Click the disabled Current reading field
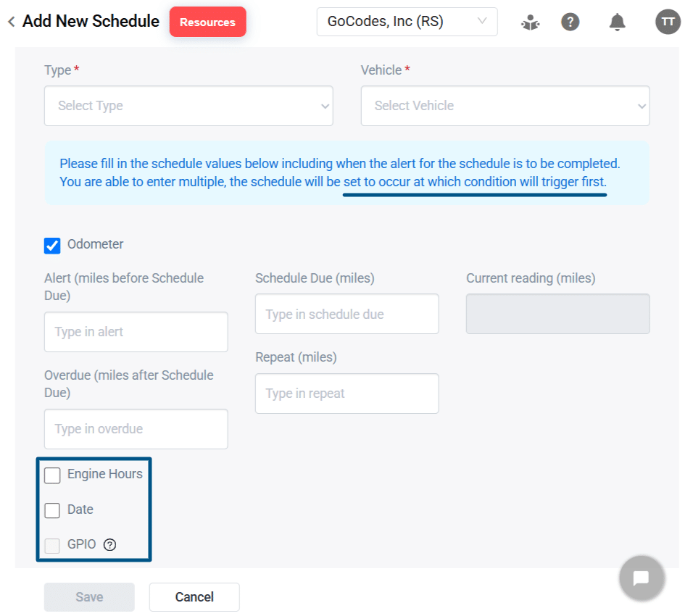The image size is (693, 616). pos(557,313)
